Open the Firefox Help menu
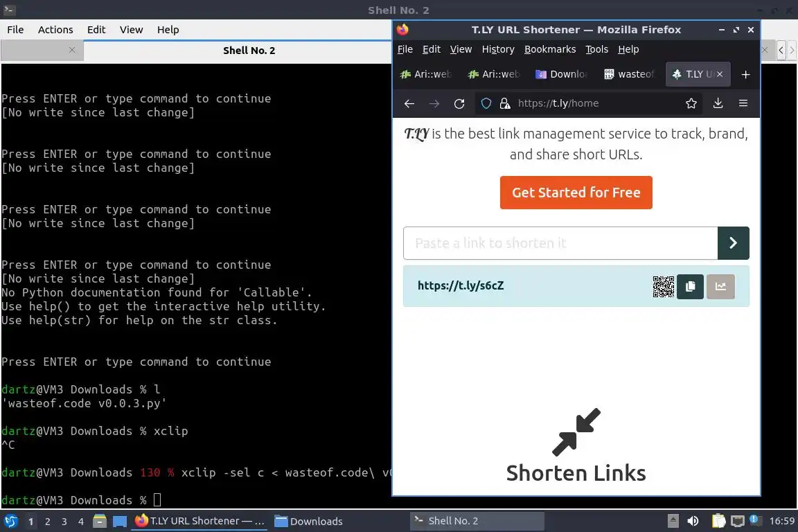The image size is (798, 532). pyautogui.click(x=628, y=49)
